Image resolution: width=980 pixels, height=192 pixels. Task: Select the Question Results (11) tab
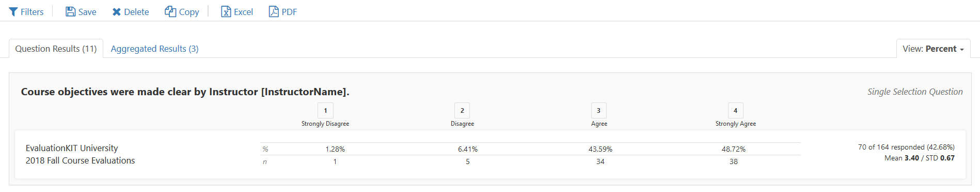coord(56,49)
